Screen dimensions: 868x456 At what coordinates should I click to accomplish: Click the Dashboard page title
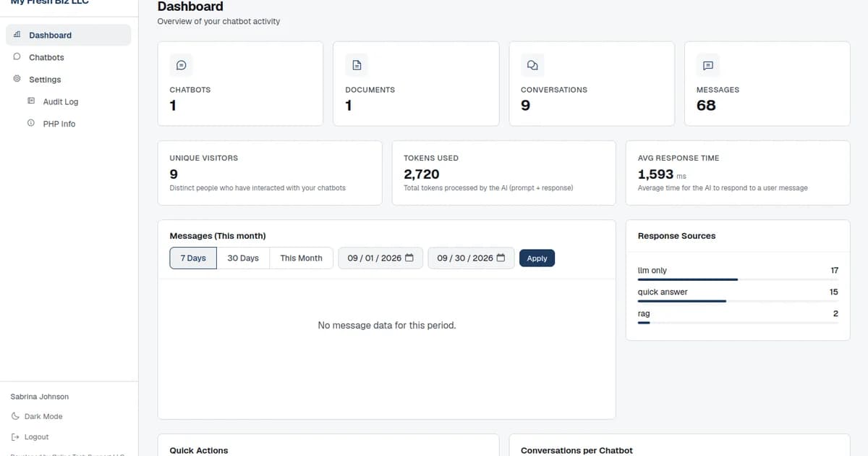coord(190,7)
